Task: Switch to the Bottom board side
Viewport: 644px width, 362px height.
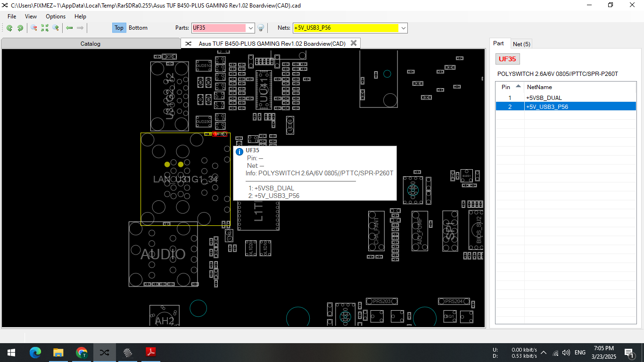Action: [138, 28]
